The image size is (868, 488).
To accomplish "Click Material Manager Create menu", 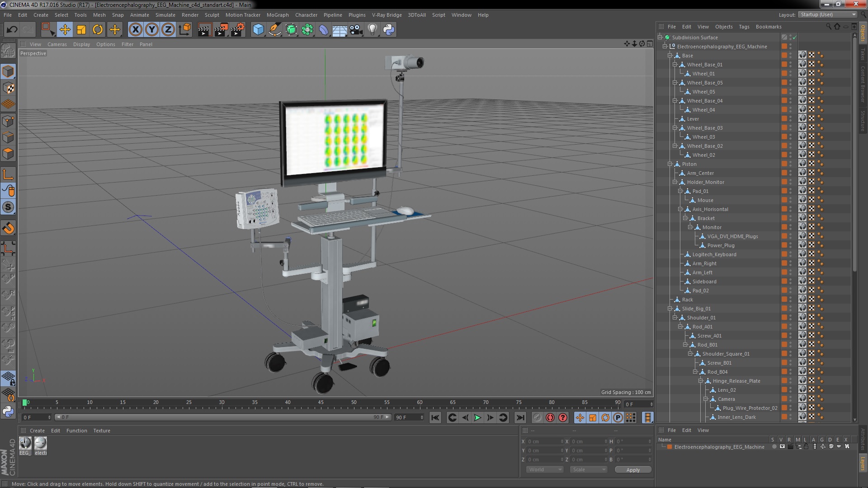I will [x=37, y=431].
